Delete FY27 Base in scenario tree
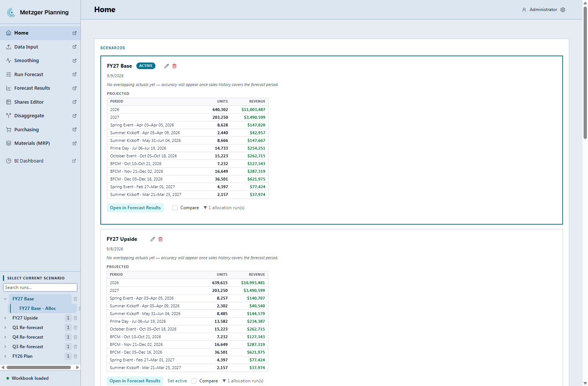Image resolution: width=588 pixels, height=386 pixels. (x=75, y=299)
